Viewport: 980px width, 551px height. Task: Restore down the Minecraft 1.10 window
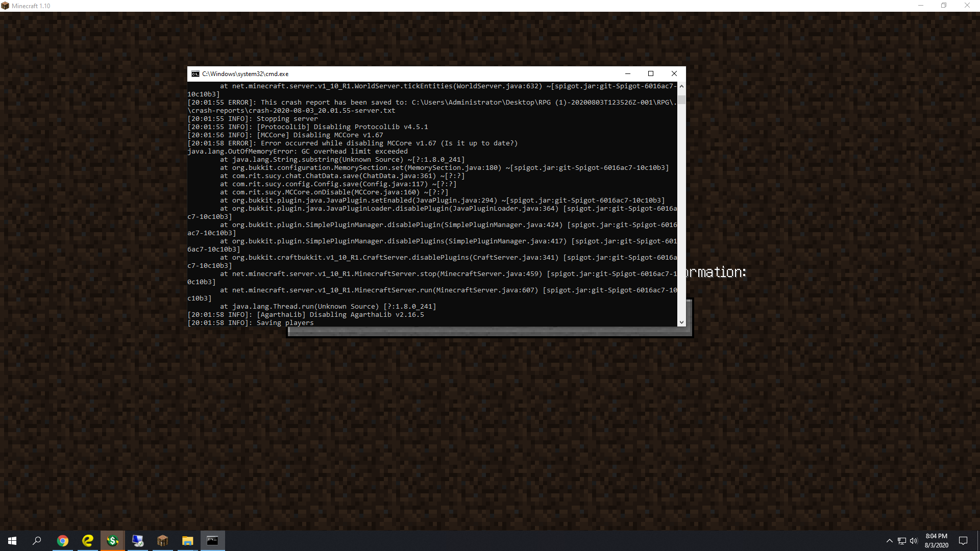944,6
